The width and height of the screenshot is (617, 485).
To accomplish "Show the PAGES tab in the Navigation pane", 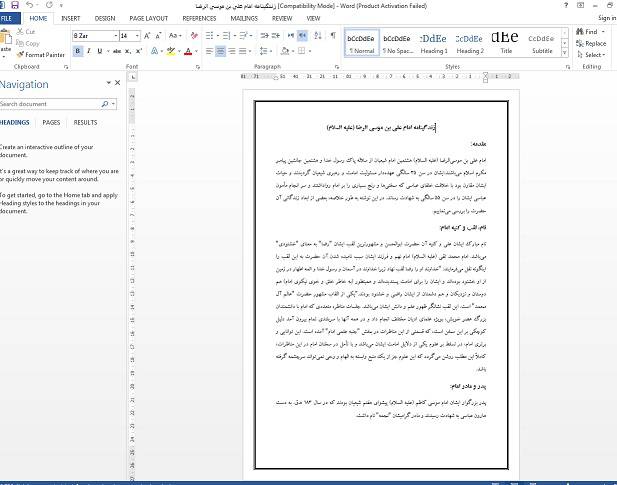I will click(x=51, y=123).
